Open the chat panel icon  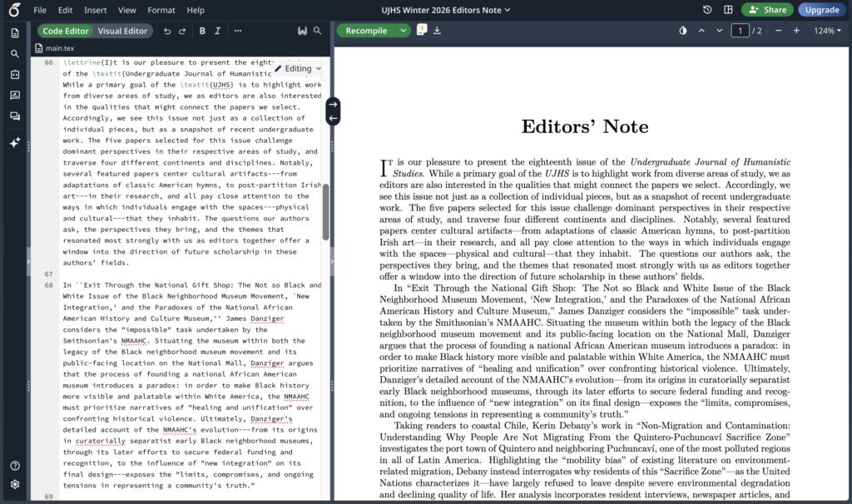[15, 116]
